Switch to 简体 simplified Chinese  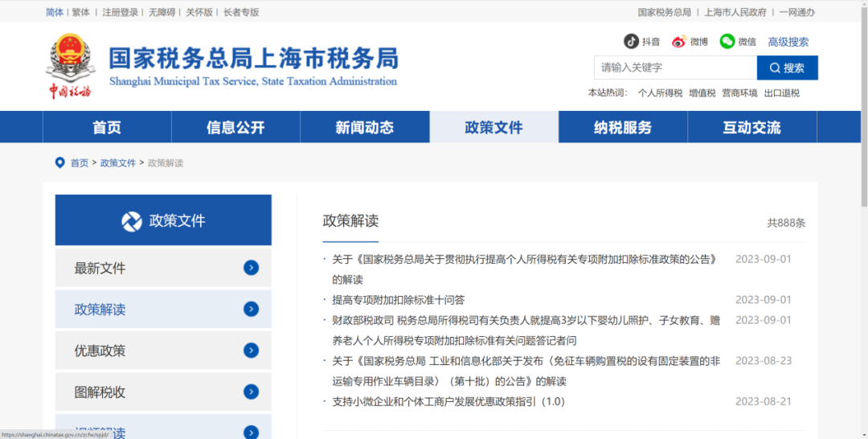[x=55, y=12]
